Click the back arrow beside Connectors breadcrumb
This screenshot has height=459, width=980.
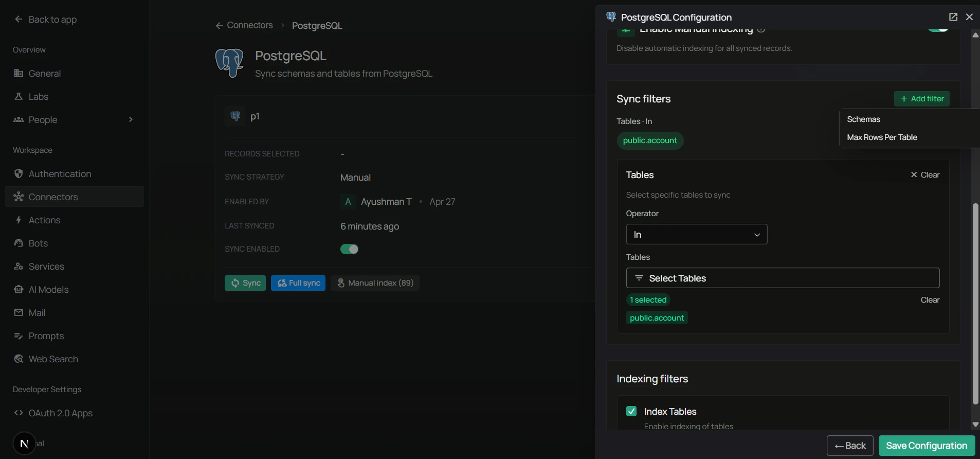[x=220, y=25]
